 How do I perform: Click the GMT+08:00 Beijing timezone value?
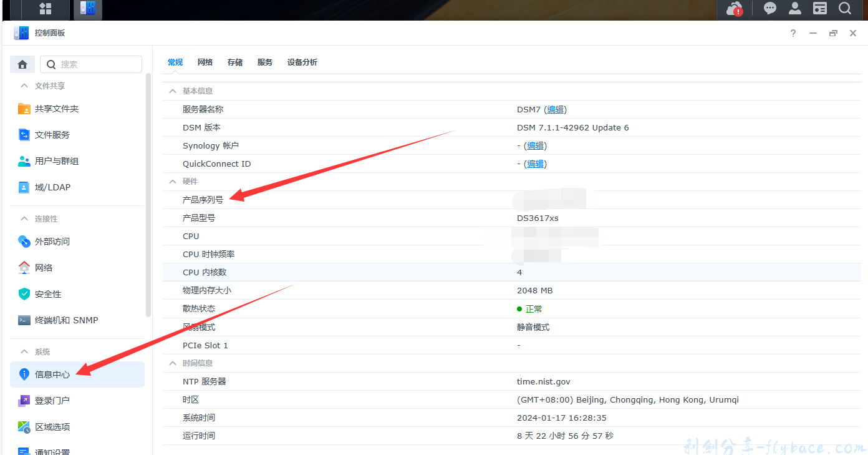[x=628, y=399]
